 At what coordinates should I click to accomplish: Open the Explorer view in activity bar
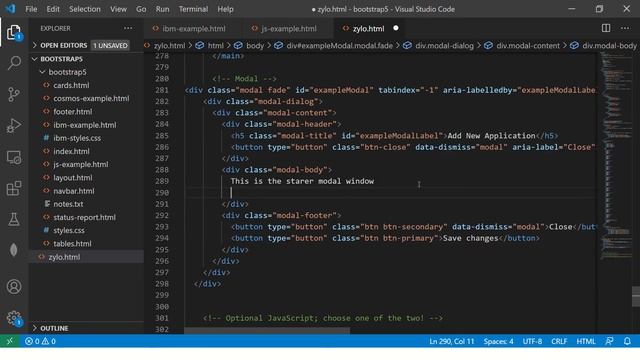[x=14, y=32]
